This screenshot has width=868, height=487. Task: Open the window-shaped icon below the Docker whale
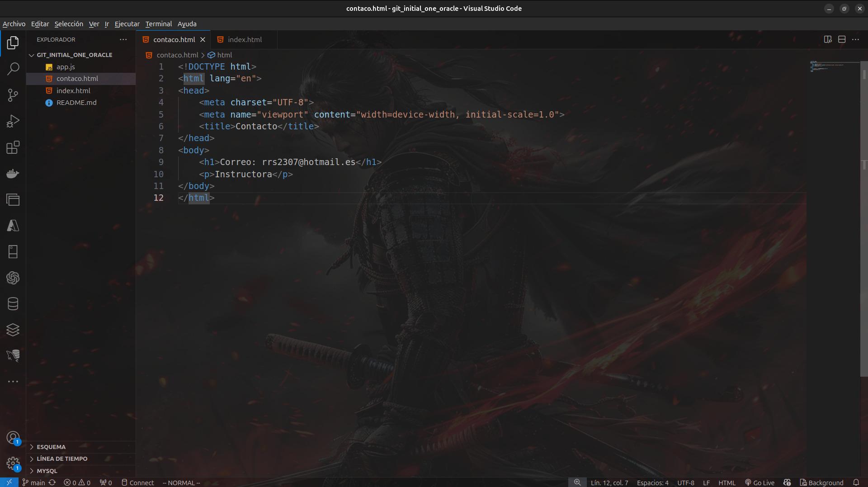pyautogui.click(x=13, y=199)
